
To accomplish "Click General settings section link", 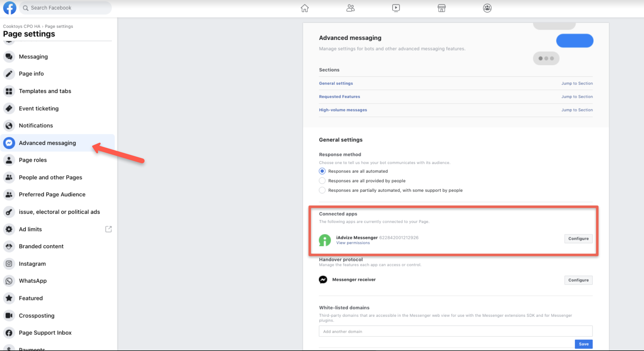I will (336, 83).
